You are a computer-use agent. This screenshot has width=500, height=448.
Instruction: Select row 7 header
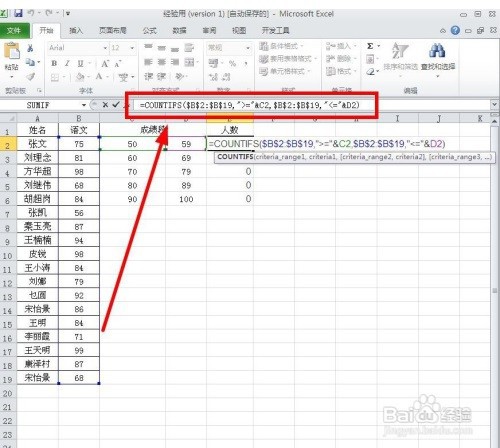click(x=8, y=213)
